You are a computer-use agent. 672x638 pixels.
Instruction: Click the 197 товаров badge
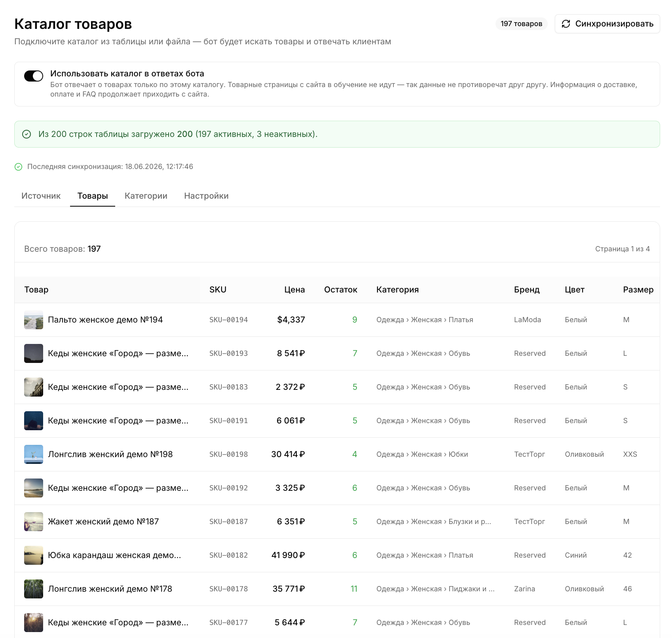(521, 24)
